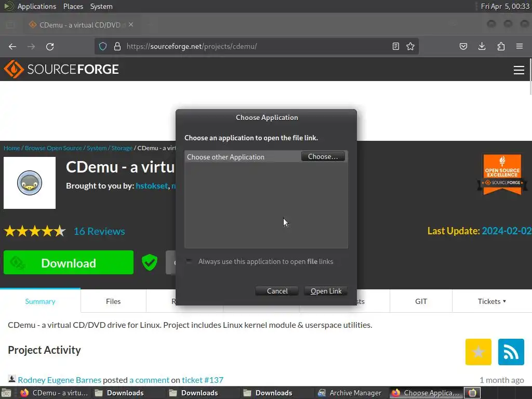Click the Choose... button in the dialog
Image resolution: width=532 pixels, height=399 pixels.
pyautogui.click(x=323, y=156)
